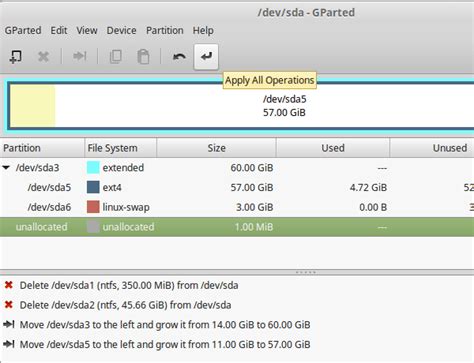The image size is (474, 363).
Task: Click the blue ext4 color swatch
Action: tap(93, 187)
